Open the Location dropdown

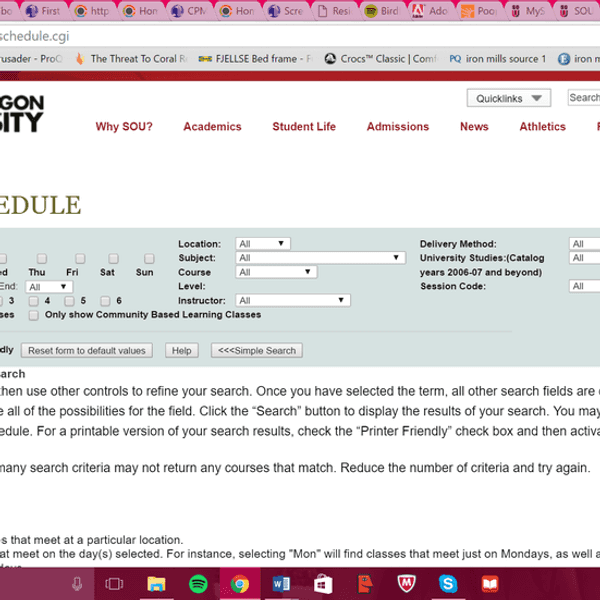point(263,244)
